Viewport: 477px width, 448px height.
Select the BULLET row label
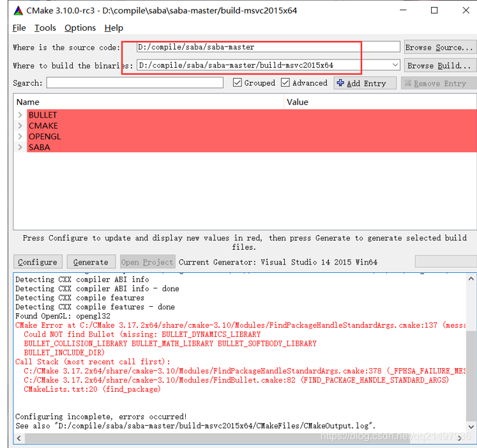point(43,115)
